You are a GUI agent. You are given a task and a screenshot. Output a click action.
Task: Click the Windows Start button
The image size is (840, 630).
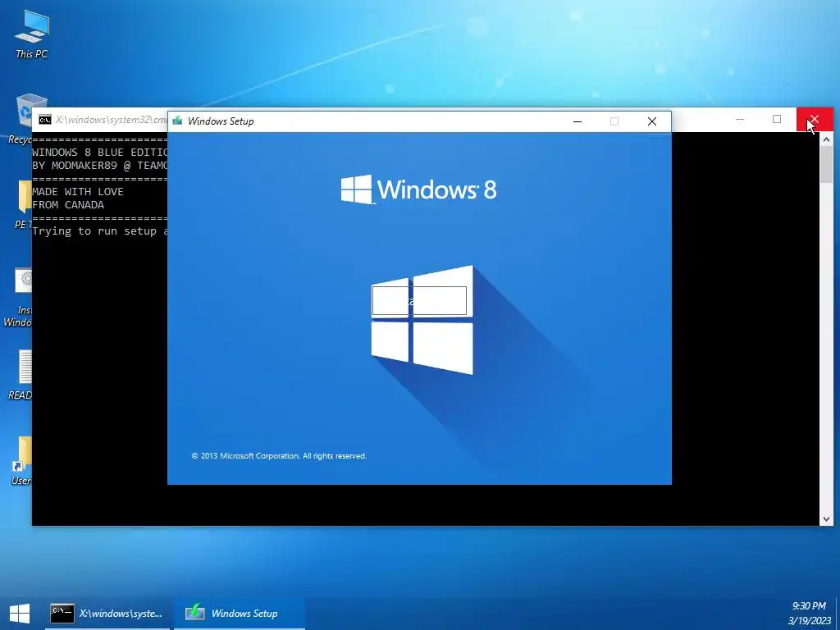pyautogui.click(x=20, y=614)
